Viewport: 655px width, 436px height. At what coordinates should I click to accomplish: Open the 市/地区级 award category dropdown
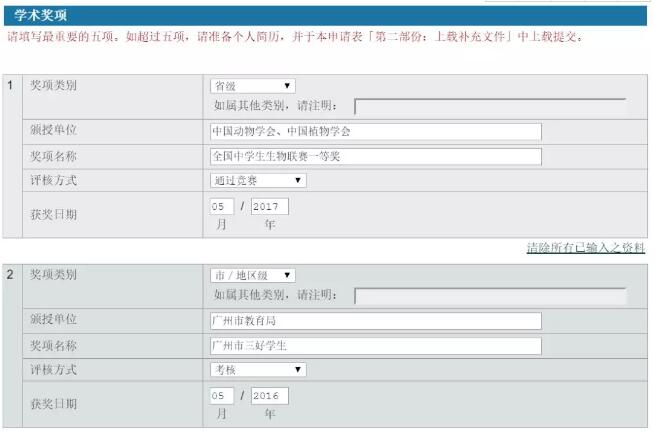click(252, 275)
